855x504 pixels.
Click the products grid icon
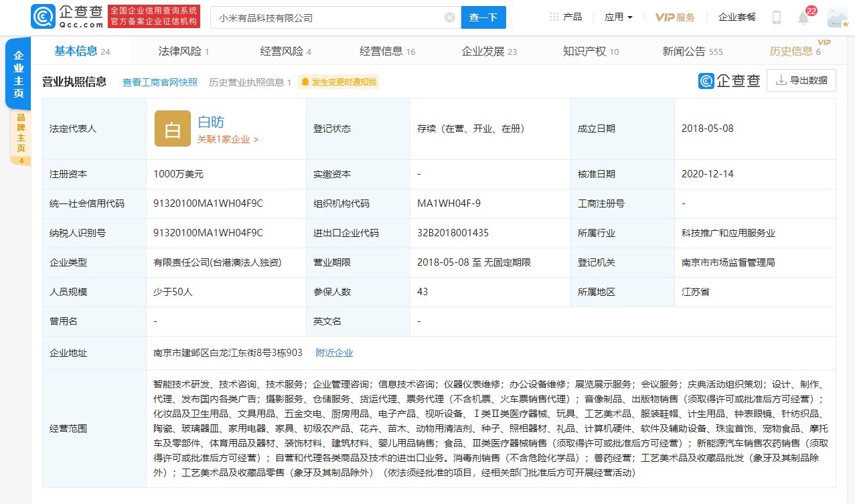(x=554, y=17)
